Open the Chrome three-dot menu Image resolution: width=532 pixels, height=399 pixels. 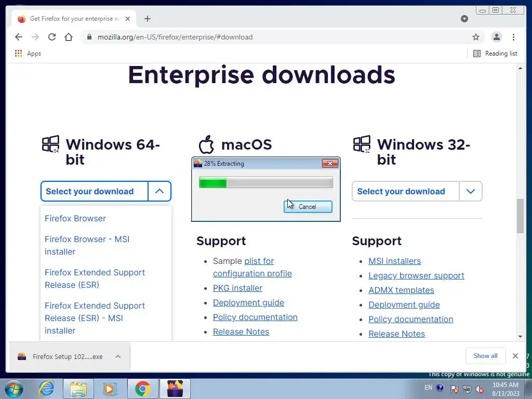click(513, 37)
